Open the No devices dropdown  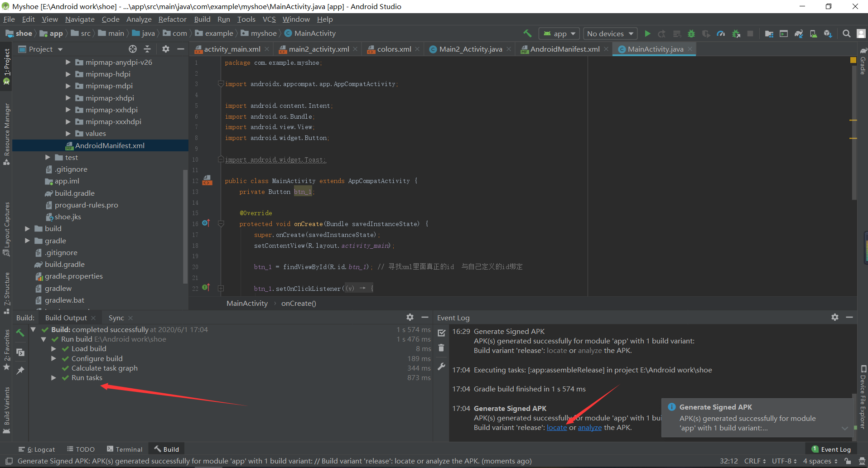[610, 34]
